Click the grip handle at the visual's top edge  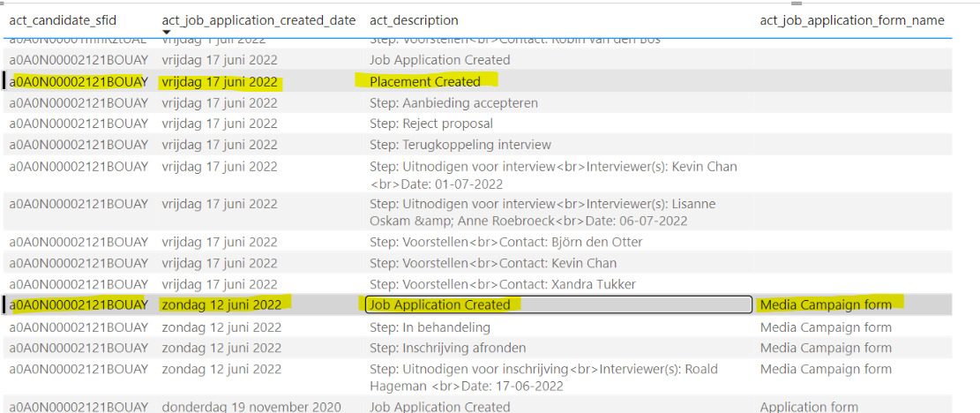797,3
